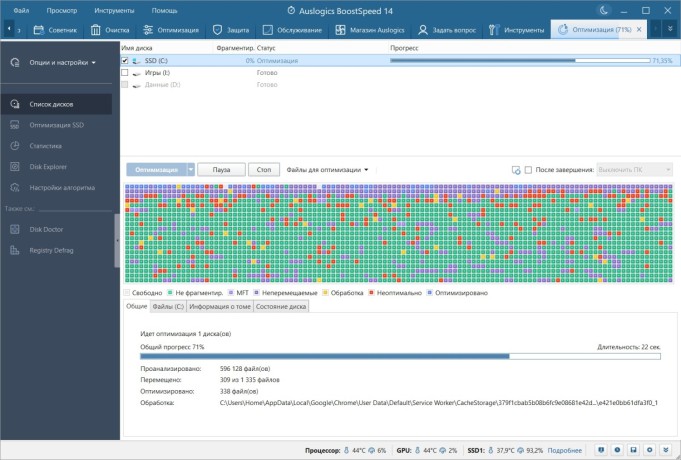The height and width of the screenshot is (460, 681).
Task: Enable the После завершения checkbox
Action: tap(529, 170)
